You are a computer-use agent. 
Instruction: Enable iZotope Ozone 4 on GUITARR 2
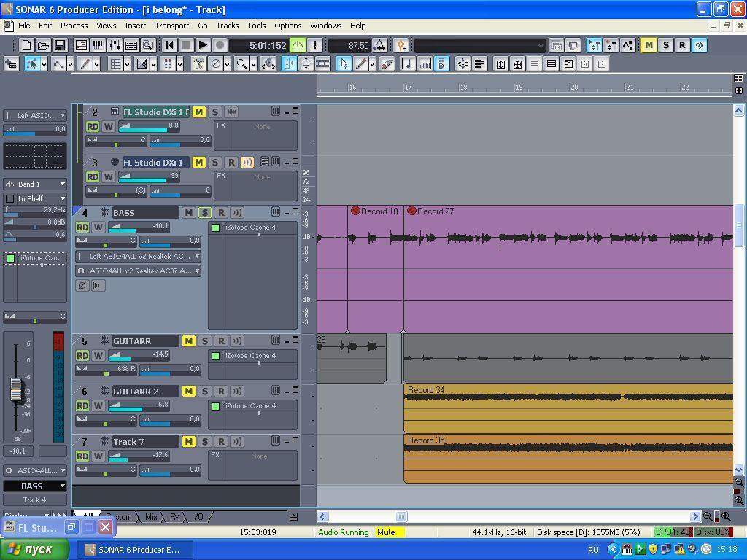pyautogui.click(x=215, y=406)
